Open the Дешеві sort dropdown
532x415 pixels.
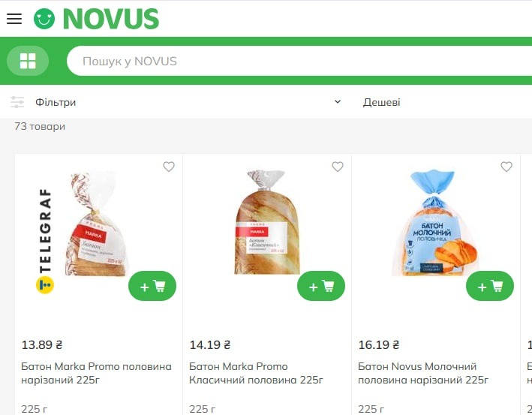381,102
